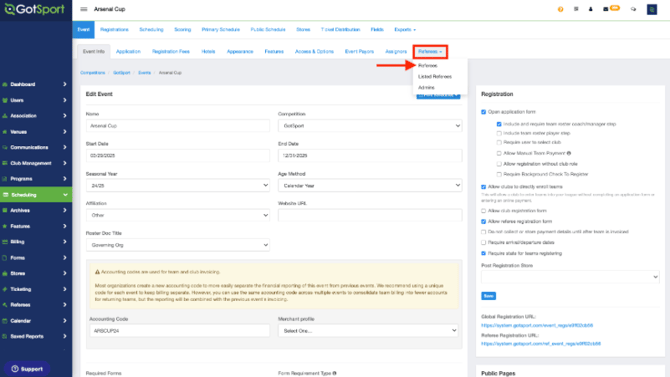
Task: Click the Billing sidebar icon
Action: point(5,242)
